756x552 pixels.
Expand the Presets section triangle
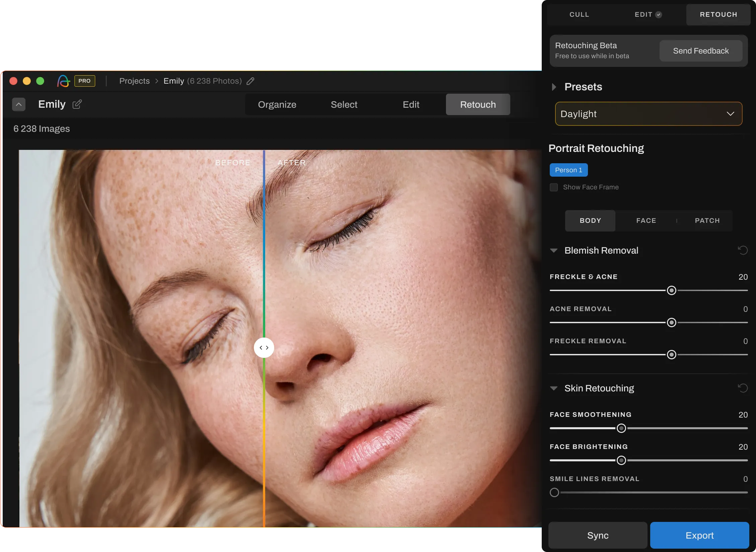pos(554,87)
